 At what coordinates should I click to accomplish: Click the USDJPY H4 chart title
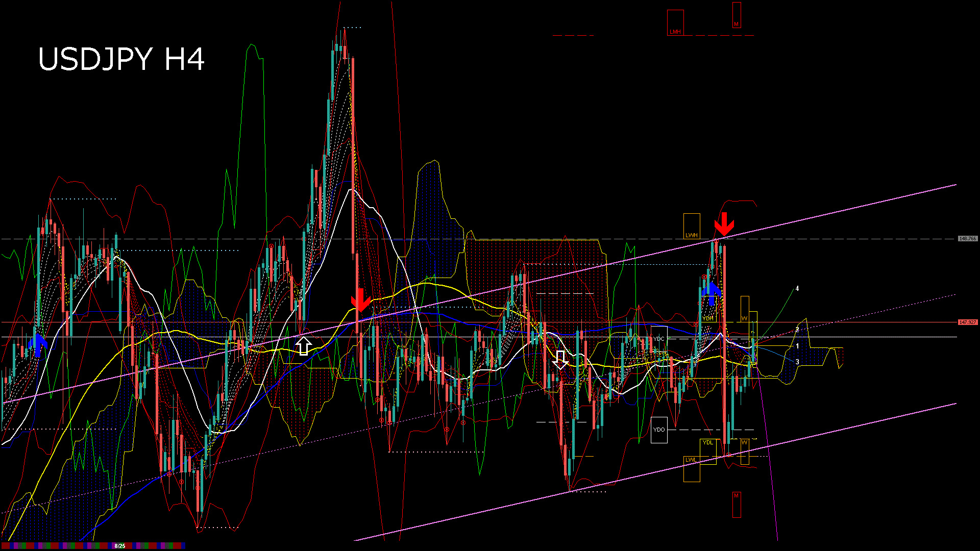121,59
